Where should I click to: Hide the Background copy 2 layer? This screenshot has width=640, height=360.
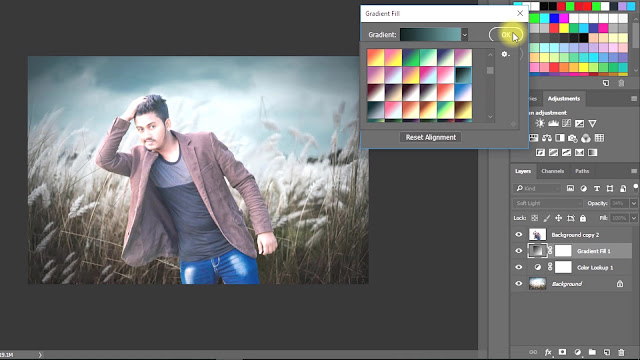point(519,235)
